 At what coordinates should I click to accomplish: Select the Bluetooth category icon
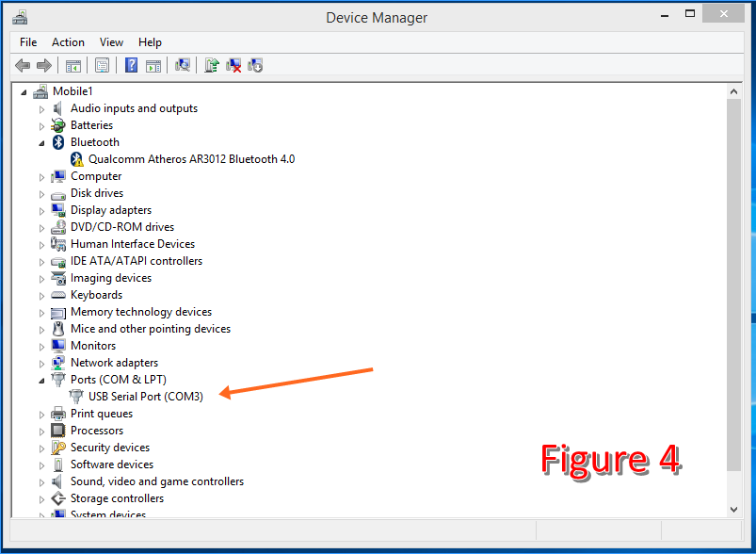(x=58, y=142)
